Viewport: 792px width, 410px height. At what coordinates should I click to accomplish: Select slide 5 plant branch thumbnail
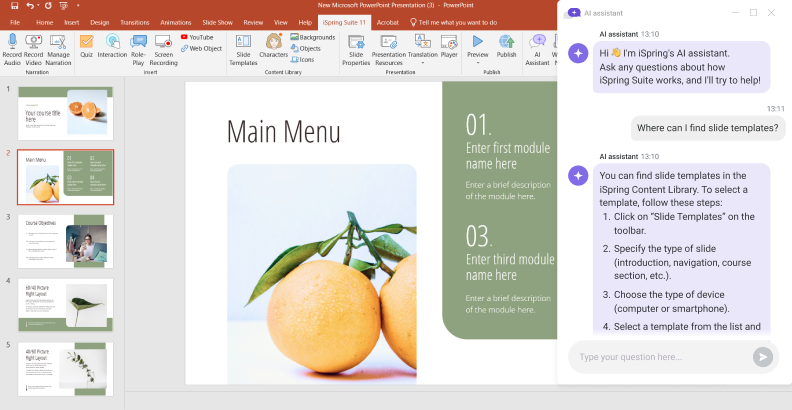pyautogui.click(x=66, y=369)
